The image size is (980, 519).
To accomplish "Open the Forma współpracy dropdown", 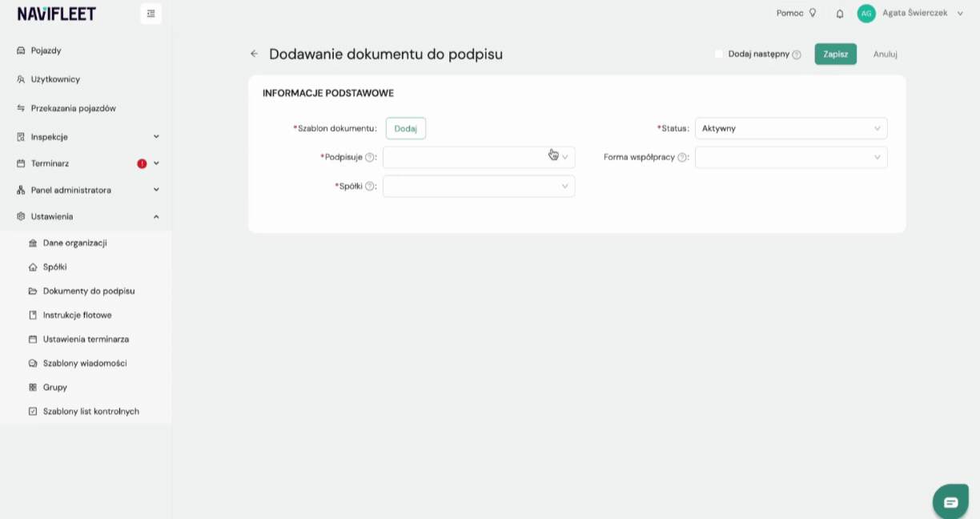I will coord(791,157).
